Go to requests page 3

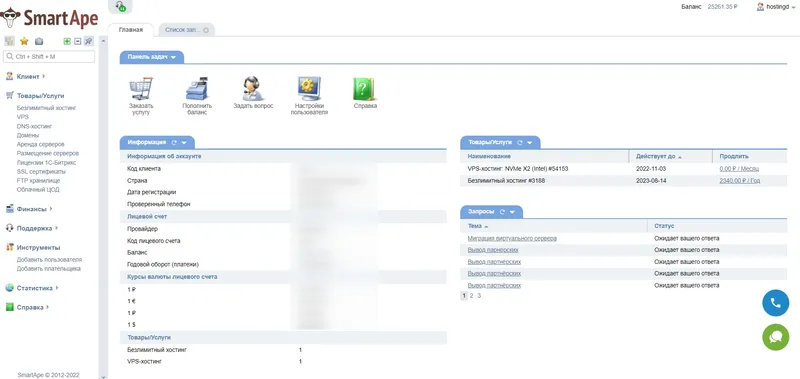tap(479, 295)
